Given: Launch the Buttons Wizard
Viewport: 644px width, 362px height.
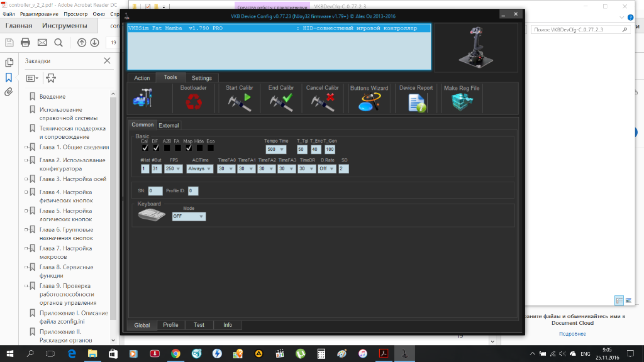Looking at the screenshot, I should point(369,102).
